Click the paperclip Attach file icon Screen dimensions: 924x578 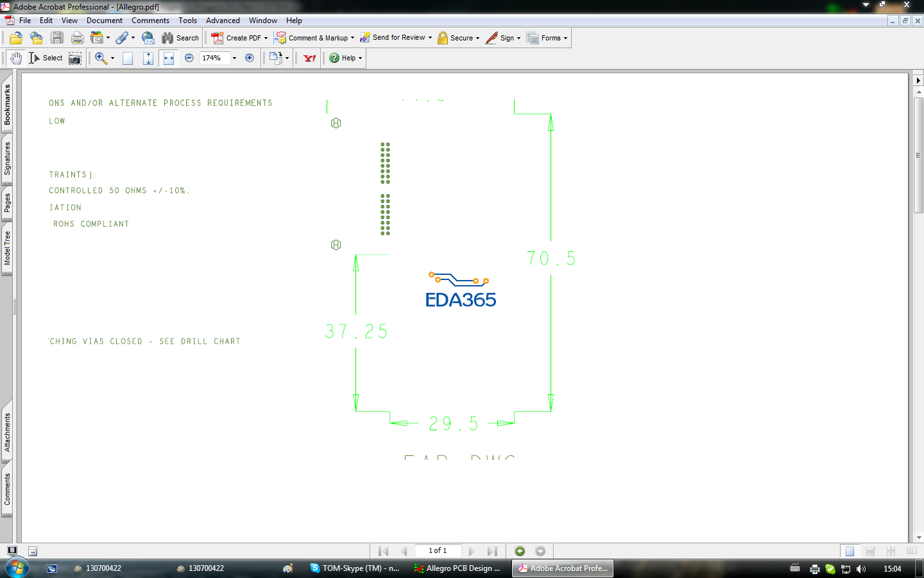coord(122,38)
